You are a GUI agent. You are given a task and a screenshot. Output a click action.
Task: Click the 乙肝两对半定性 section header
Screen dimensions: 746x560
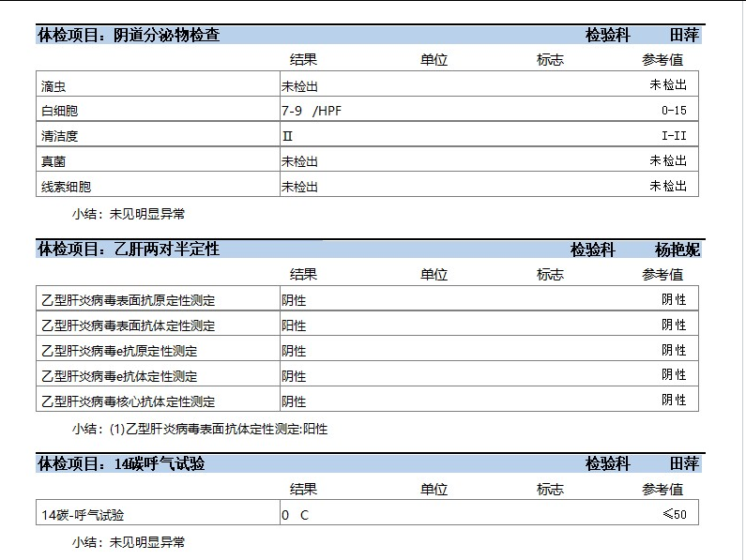[129, 250]
